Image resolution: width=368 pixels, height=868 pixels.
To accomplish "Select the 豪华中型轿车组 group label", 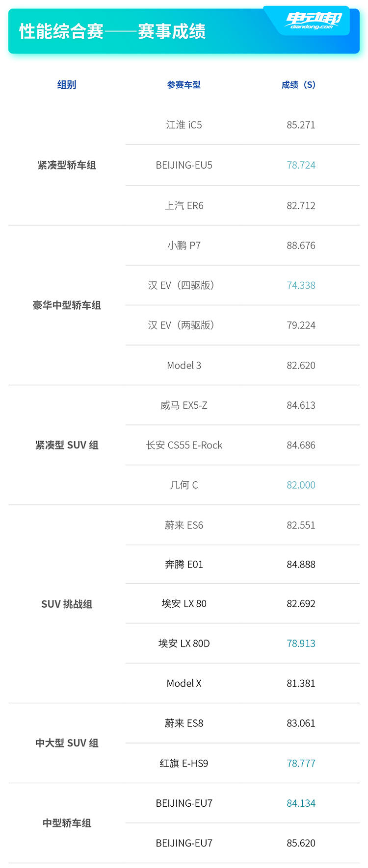I will coord(67,305).
